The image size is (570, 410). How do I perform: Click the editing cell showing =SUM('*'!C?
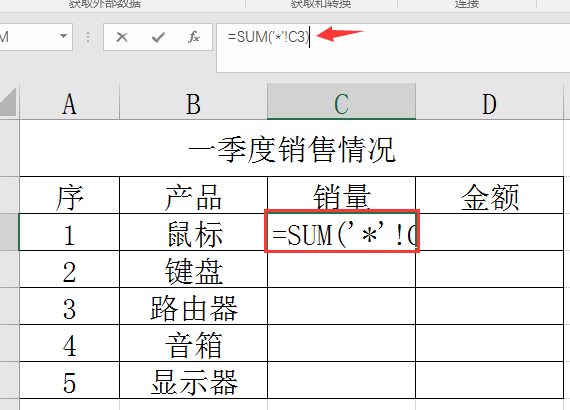tap(342, 232)
